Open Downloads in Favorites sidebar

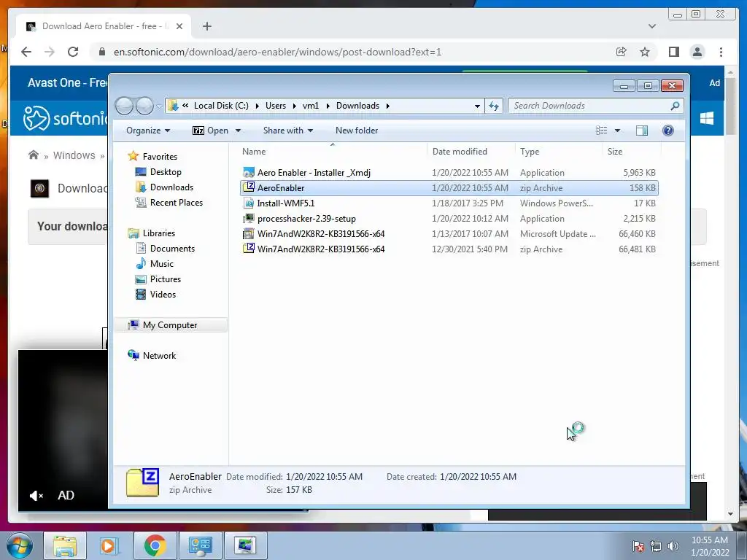tap(171, 187)
